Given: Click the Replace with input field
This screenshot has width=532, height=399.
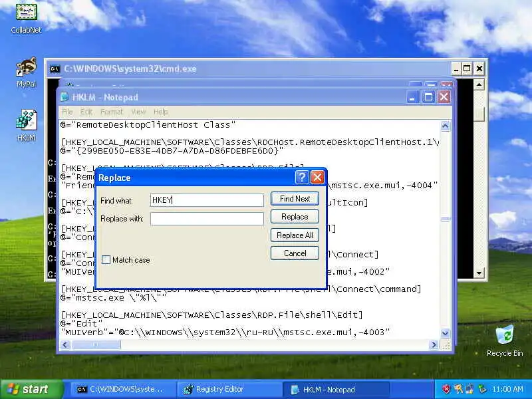Looking at the screenshot, I should (207, 219).
